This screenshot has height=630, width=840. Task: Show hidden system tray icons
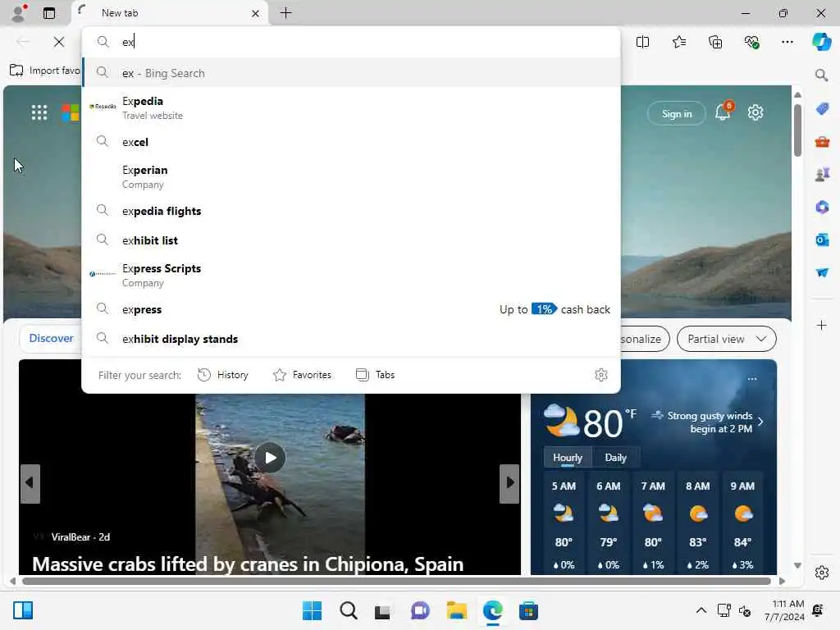coord(701,610)
